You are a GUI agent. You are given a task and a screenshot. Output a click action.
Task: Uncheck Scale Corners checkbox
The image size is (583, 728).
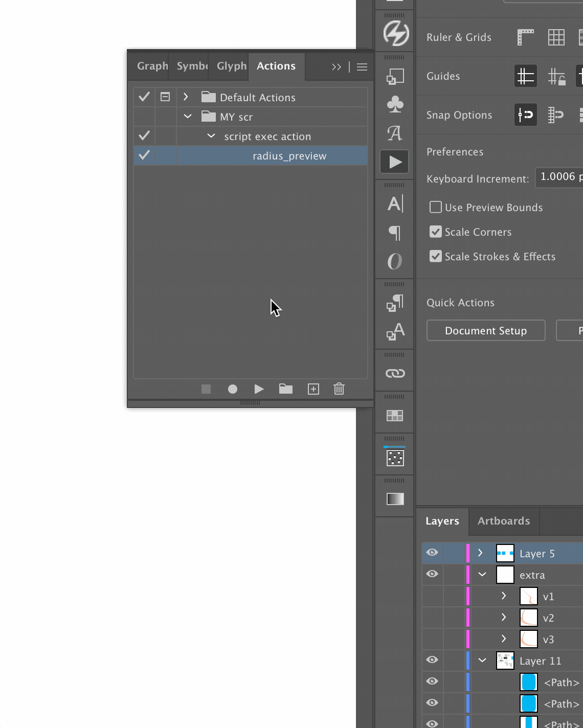point(436,232)
